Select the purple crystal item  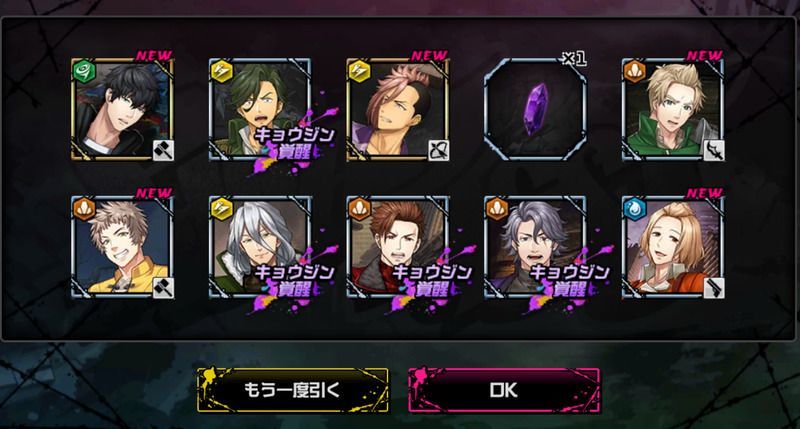pyautogui.click(x=535, y=110)
